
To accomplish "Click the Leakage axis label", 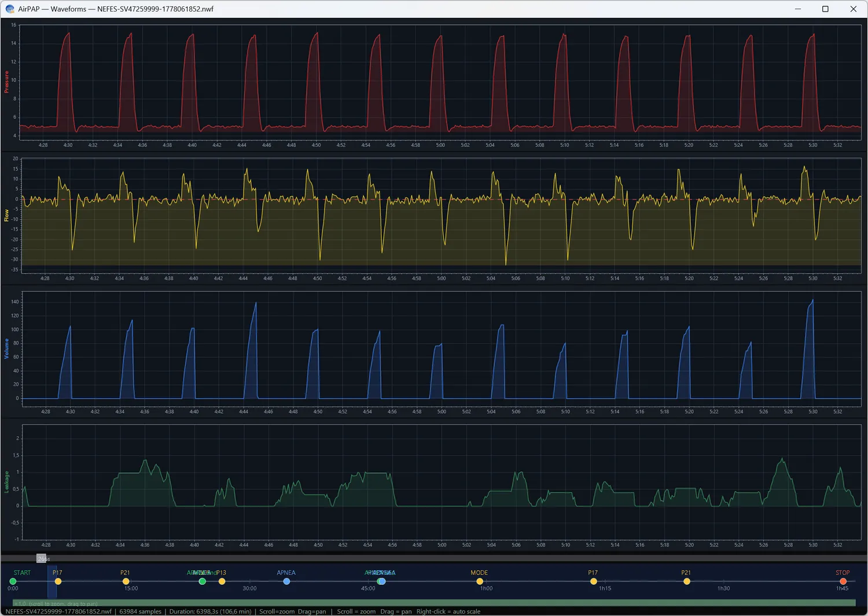I will coord(6,482).
